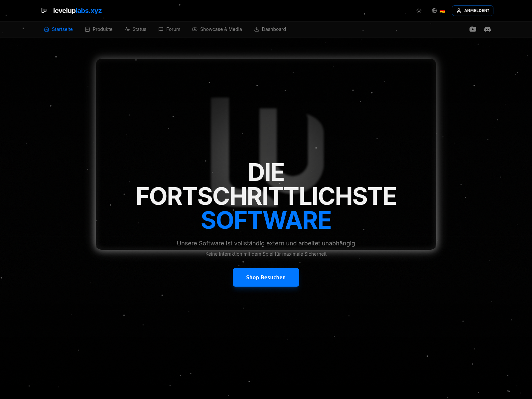532x399 pixels.
Task: Open the Produkte menu item
Action: point(102,29)
